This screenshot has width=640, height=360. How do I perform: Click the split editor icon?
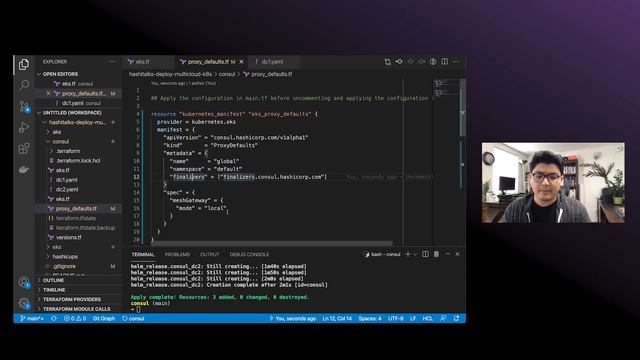pos(444,62)
